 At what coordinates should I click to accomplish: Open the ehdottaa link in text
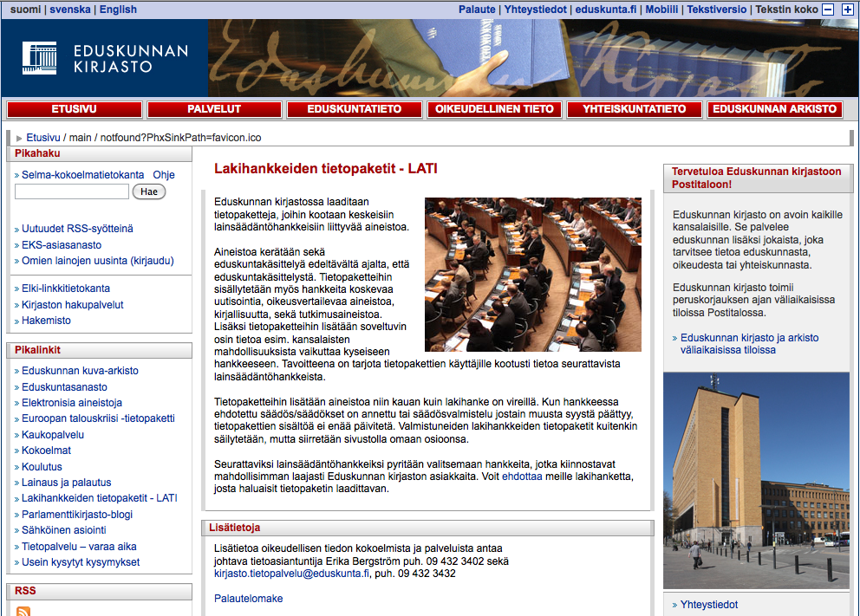522,477
